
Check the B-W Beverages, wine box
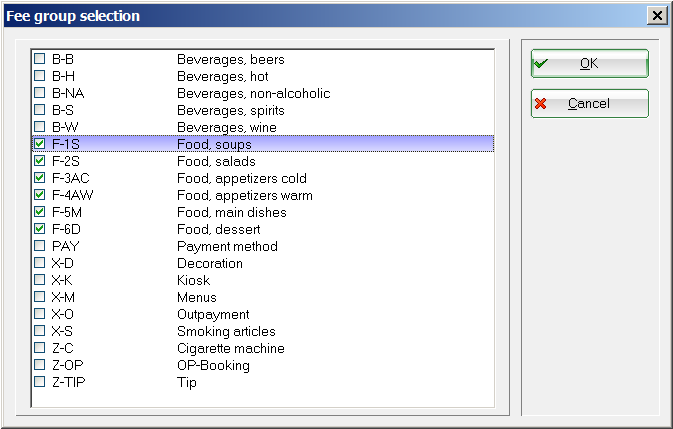pyautogui.click(x=40, y=128)
